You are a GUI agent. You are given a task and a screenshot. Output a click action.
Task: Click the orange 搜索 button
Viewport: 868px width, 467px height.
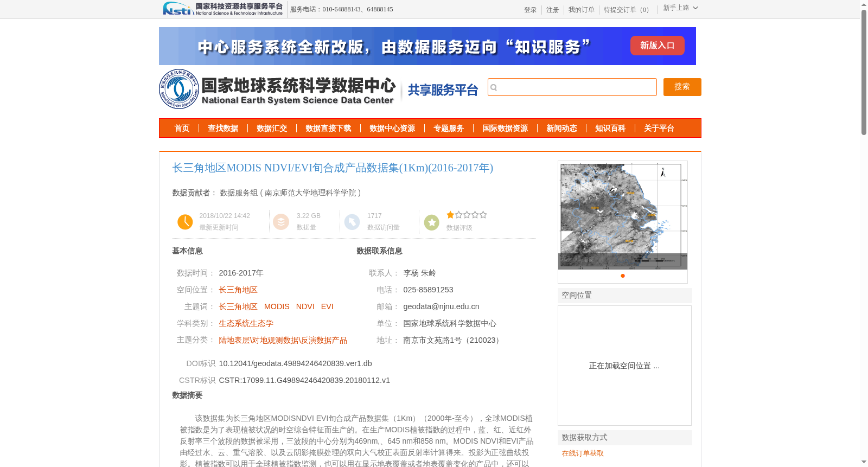682,87
